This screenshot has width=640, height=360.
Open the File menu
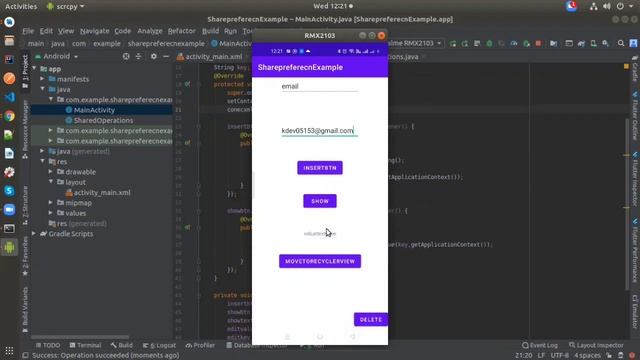28,31
